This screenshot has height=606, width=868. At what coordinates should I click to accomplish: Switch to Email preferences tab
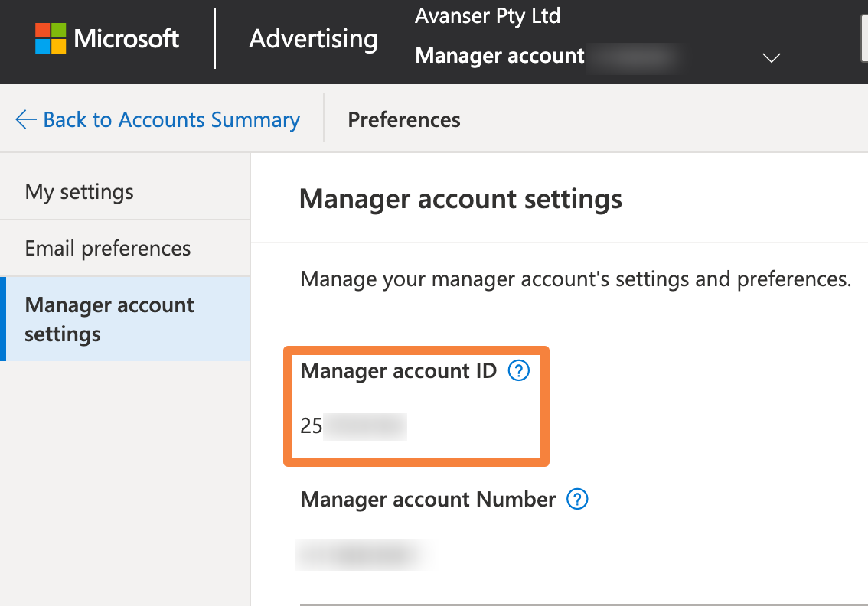click(x=108, y=249)
